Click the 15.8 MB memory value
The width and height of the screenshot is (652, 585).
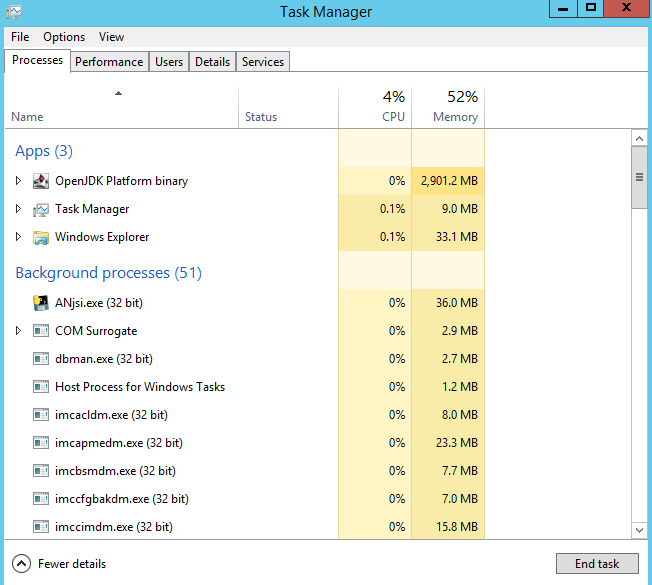tap(457, 527)
